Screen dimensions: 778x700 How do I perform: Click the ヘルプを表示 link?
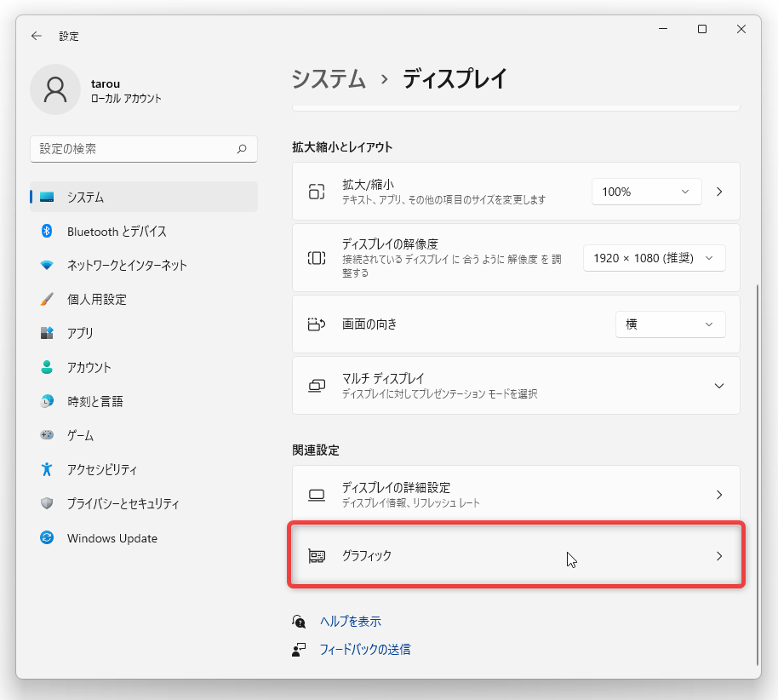click(x=351, y=621)
